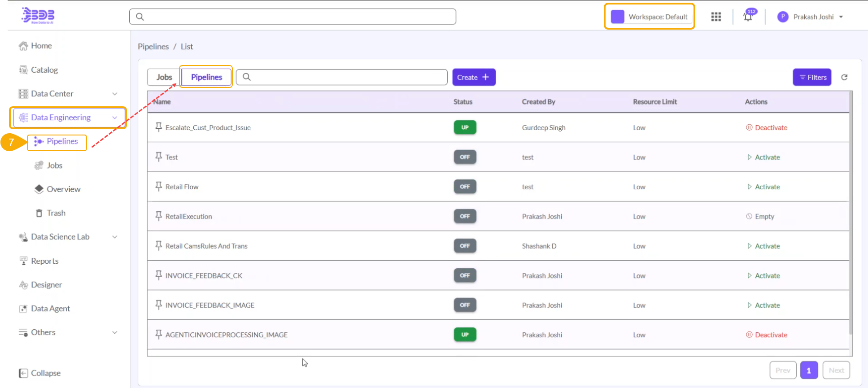
Task: Open the Prakash Joshi user dropdown
Action: (x=841, y=17)
